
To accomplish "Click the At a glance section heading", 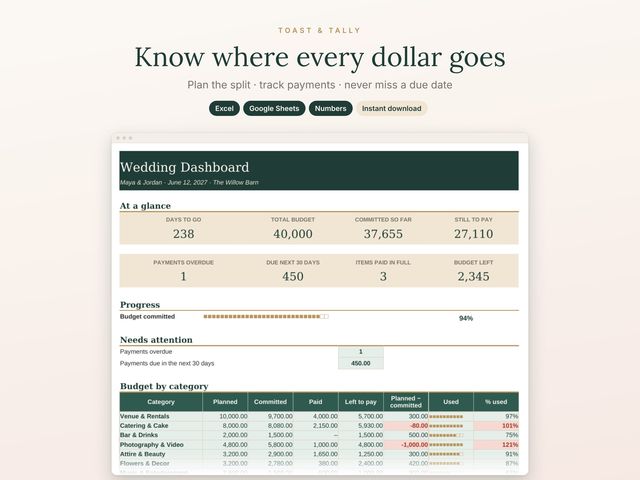I will pyautogui.click(x=145, y=206).
